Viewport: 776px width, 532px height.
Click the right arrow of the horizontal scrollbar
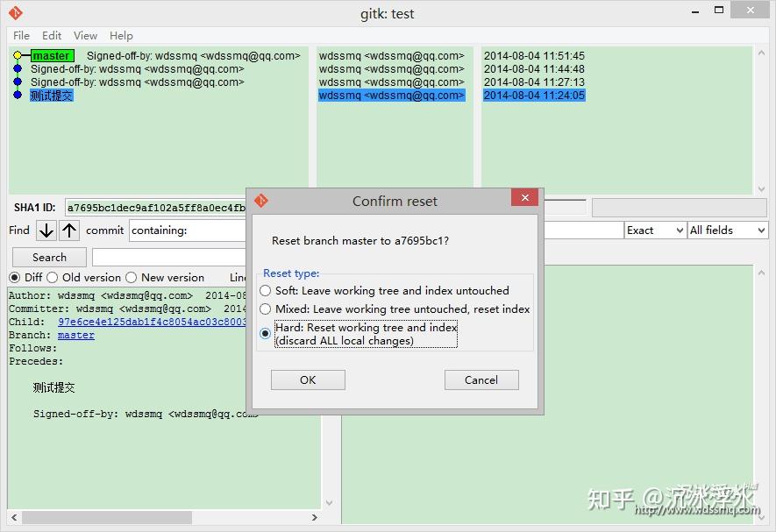pyautogui.click(x=315, y=517)
